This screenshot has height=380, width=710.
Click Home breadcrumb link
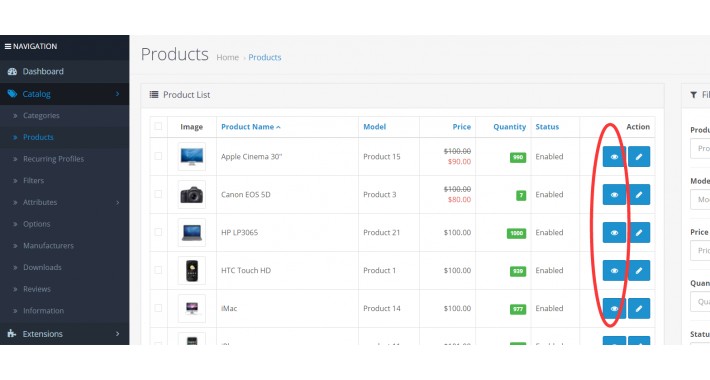coord(227,58)
